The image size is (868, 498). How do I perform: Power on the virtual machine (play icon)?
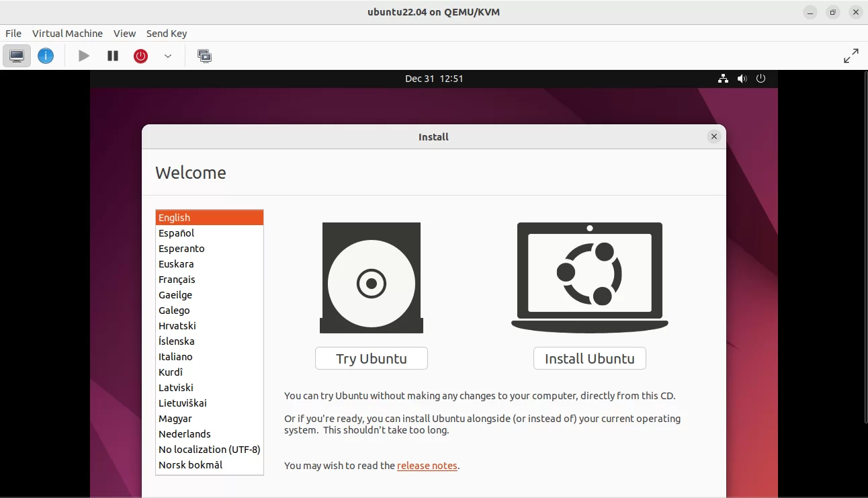84,56
